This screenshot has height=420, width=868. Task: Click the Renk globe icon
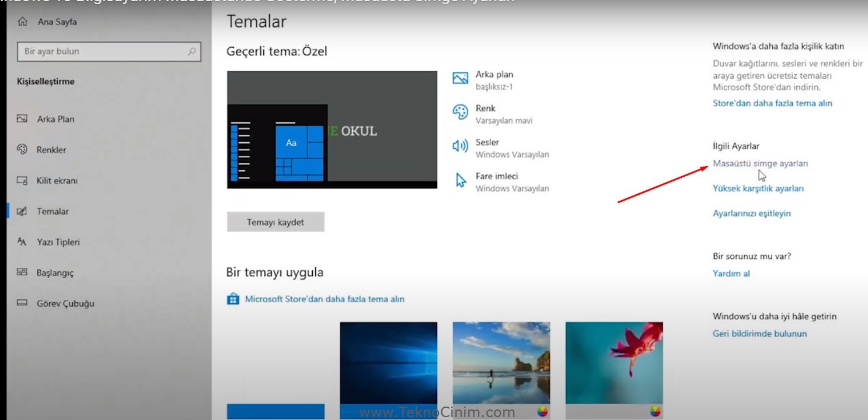tap(461, 111)
